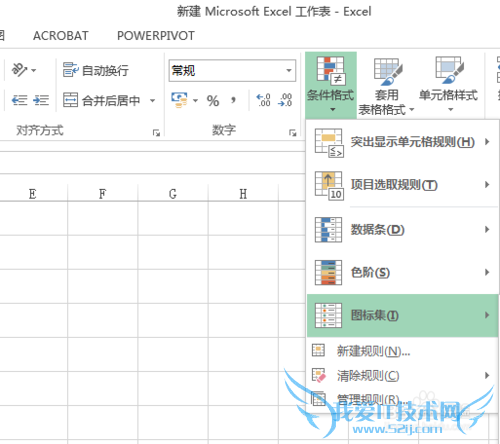Screen dimensions: 500x444
Task: Open 项目选取规则(T) submenu
Action: coord(402,185)
